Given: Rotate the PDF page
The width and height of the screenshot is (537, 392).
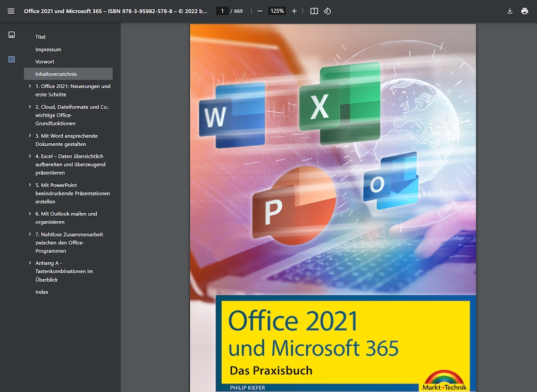Looking at the screenshot, I should [x=327, y=11].
